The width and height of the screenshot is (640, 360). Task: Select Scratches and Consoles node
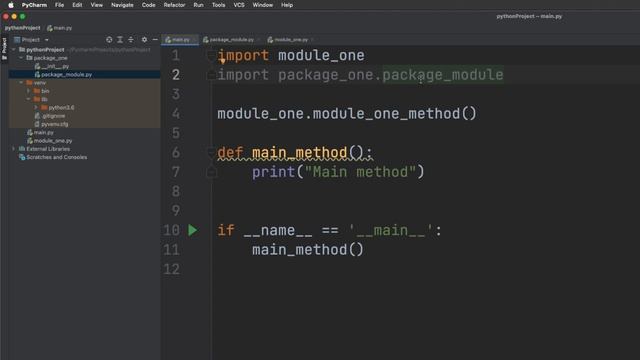pos(53,157)
